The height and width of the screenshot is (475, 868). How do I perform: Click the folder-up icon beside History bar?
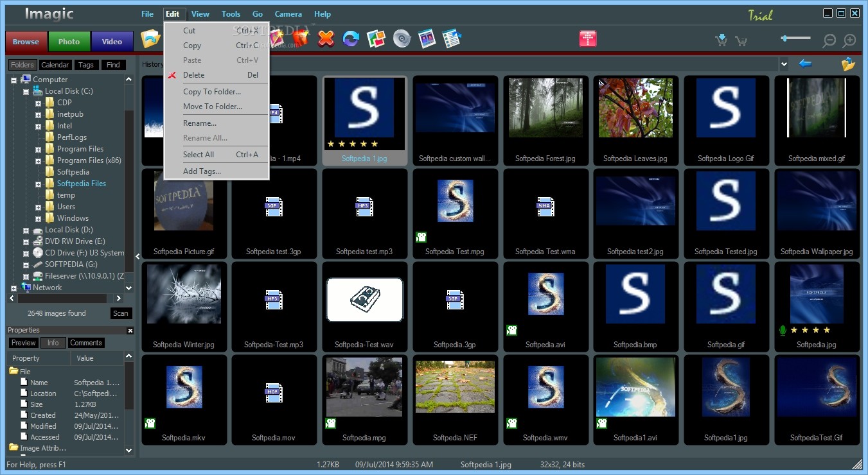848,64
